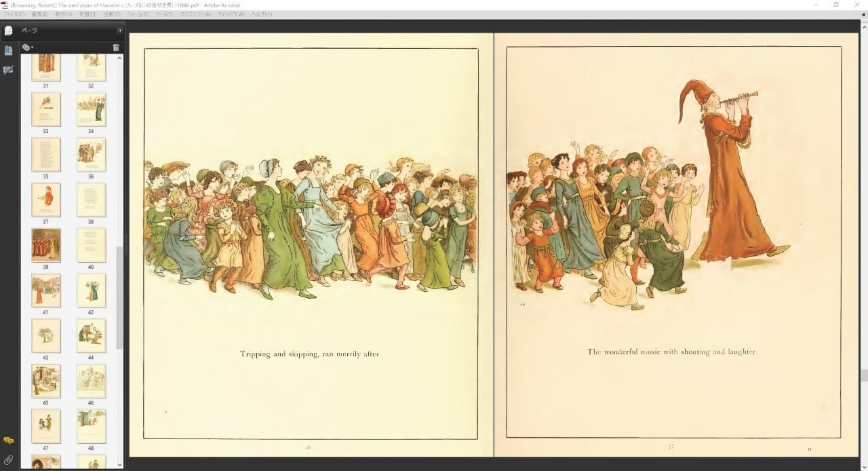Select page 48 thumbnail

pyautogui.click(x=92, y=426)
